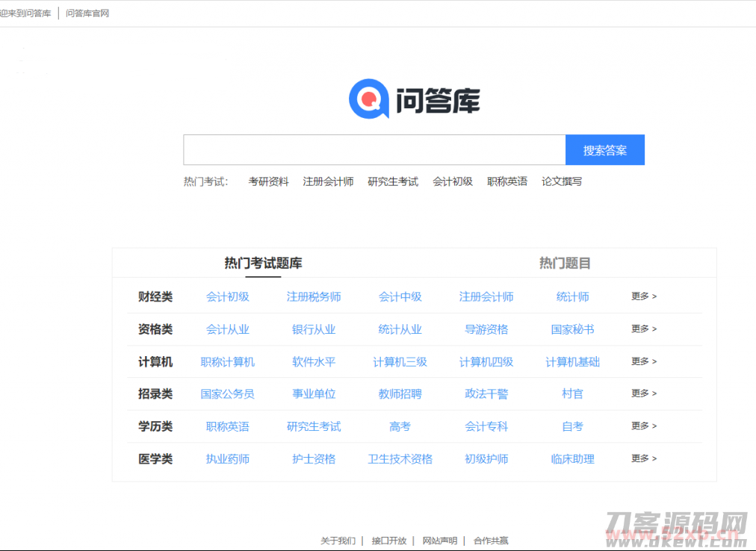756x551 pixels.
Task: Select 会计初级 under 财经类
Action: 228,296
